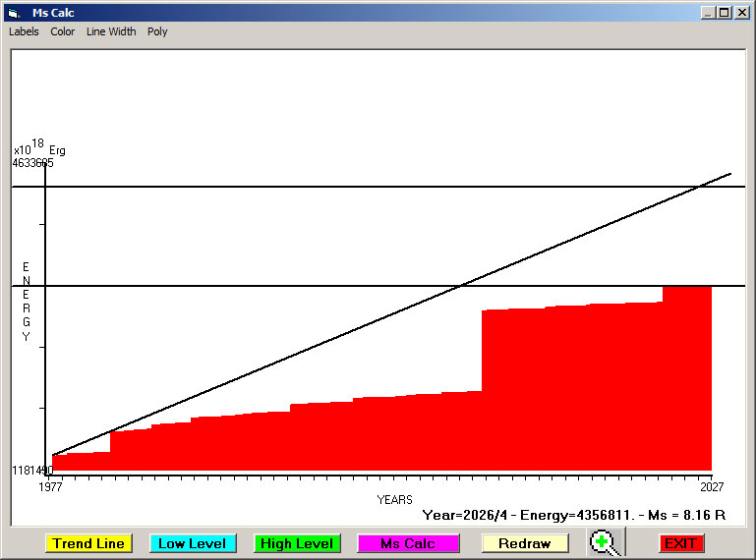Open the Poly menu

[x=157, y=31]
